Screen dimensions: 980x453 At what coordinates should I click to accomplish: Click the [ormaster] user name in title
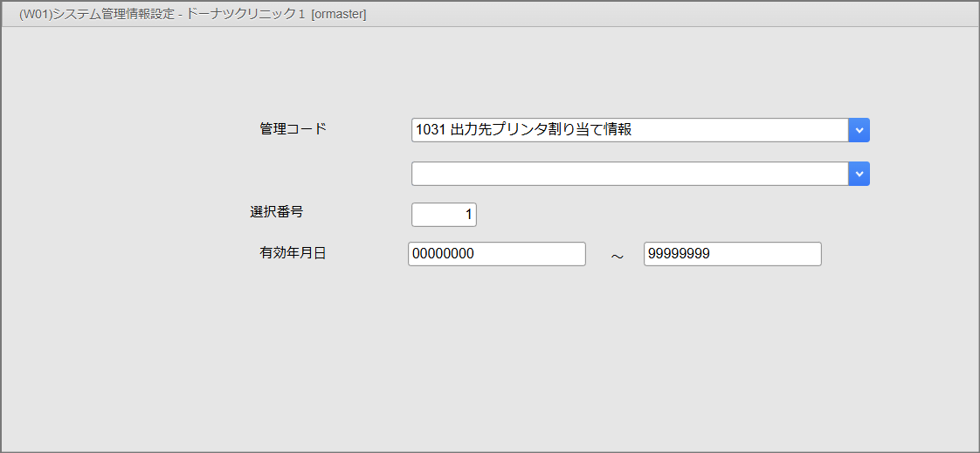click(x=338, y=14)
